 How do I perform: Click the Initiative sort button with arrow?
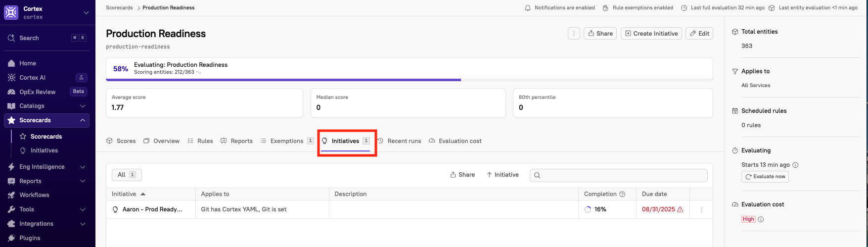point(503,175)
